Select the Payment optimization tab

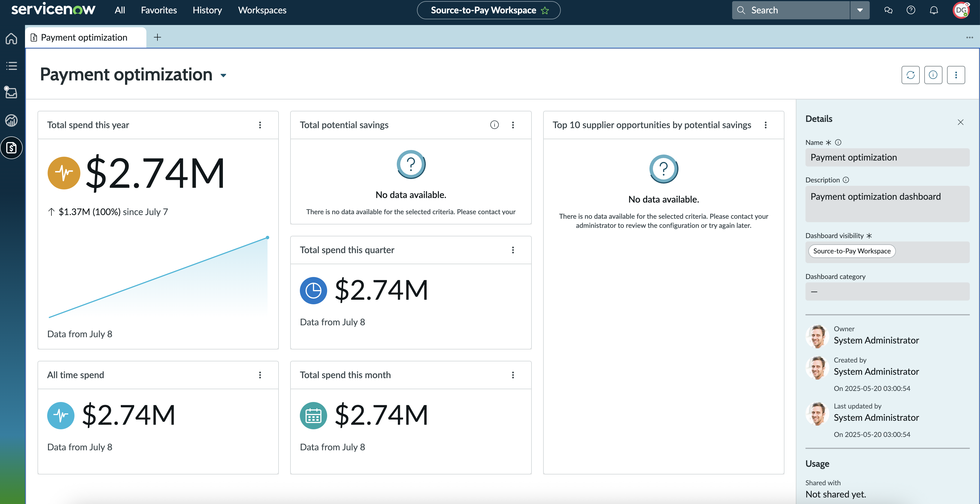[x=86, y=37]
